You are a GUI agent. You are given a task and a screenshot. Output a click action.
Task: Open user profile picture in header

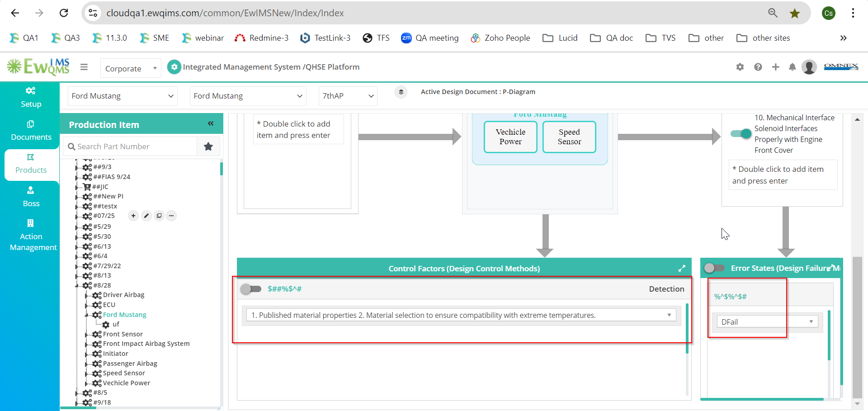809,67
